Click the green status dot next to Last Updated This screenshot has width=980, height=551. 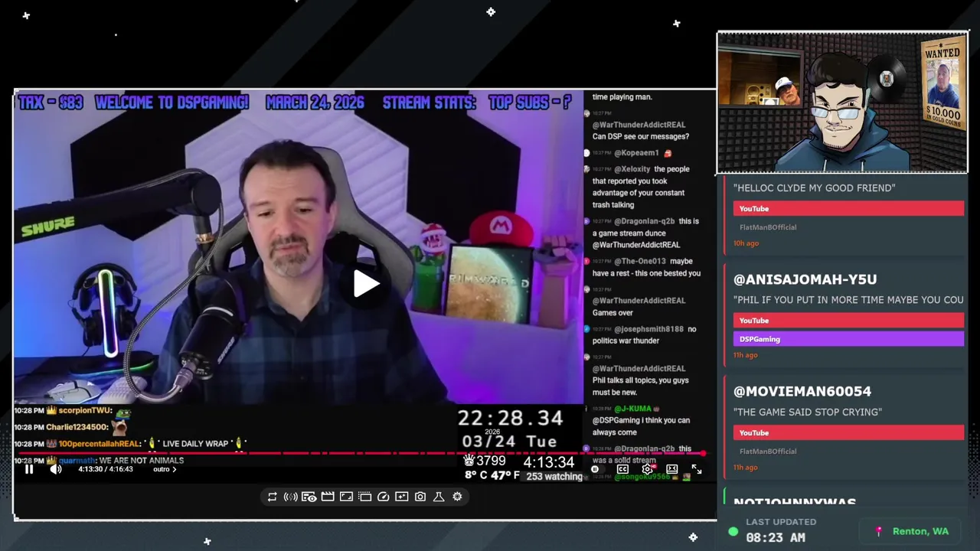(x=733, y=531)
